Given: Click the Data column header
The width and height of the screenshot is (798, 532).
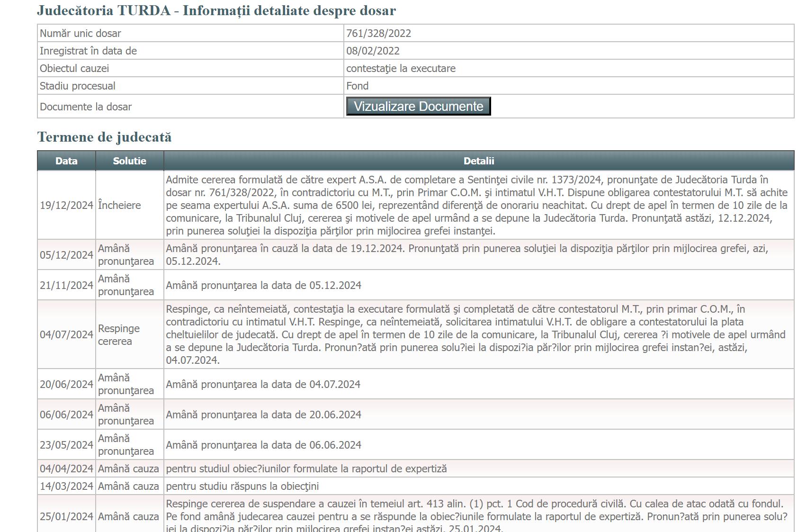Looking at the screenshot, I should pyautogui.click(x=66, y=161).
